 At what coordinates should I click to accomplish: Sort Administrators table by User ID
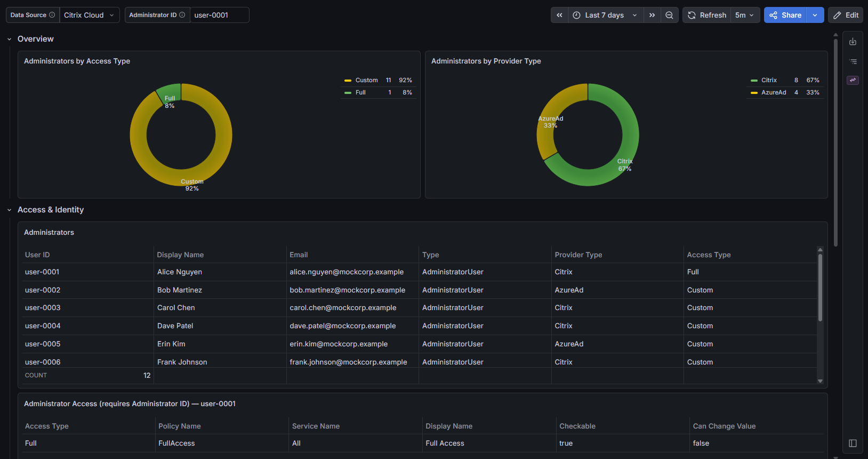tap(37, 255)
